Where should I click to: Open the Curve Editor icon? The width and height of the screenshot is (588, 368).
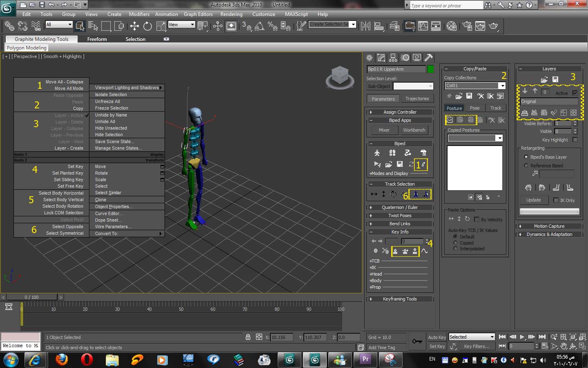(x=423, y=26)
